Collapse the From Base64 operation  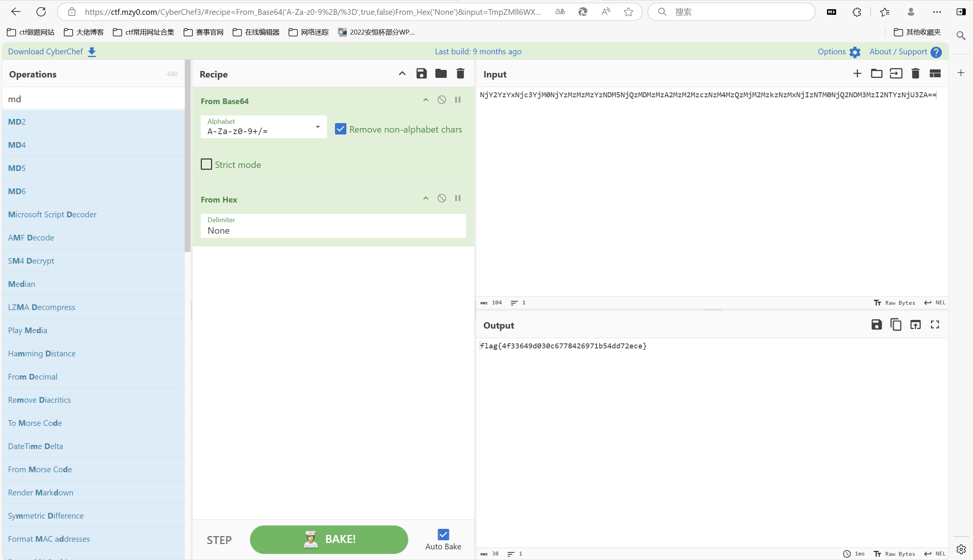(x=426, y=100)
